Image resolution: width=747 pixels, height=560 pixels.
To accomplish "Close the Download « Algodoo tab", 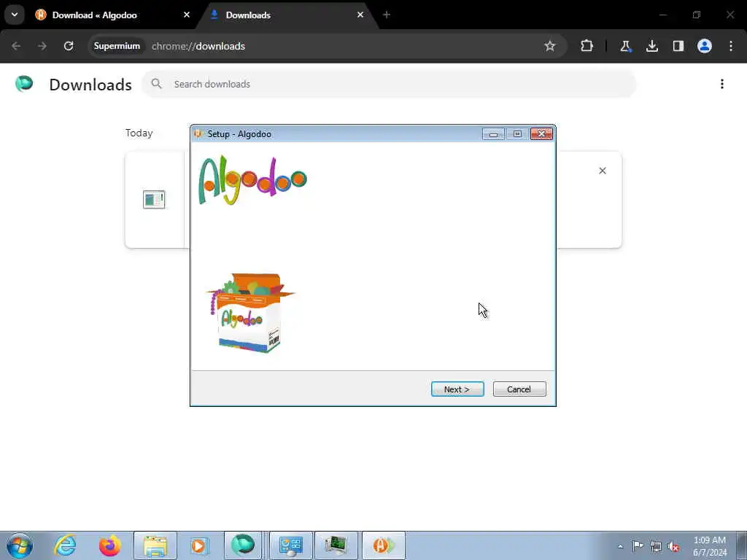I will pos(187,15).
